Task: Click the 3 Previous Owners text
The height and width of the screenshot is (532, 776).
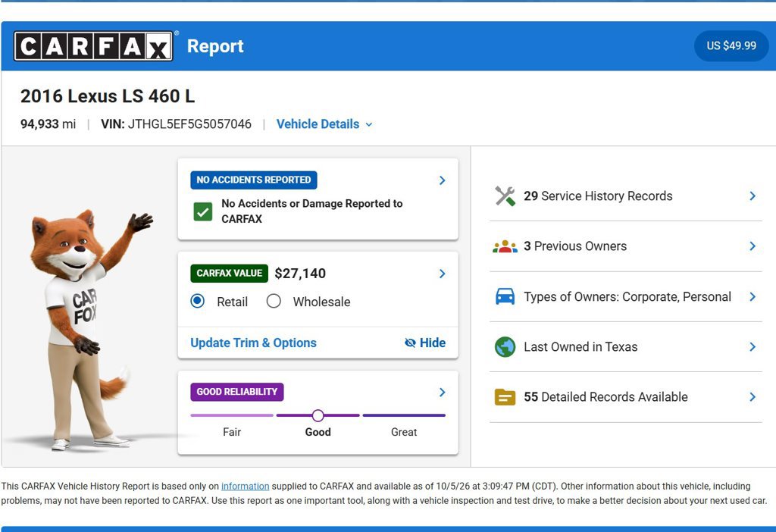Action: coord(575,246)
